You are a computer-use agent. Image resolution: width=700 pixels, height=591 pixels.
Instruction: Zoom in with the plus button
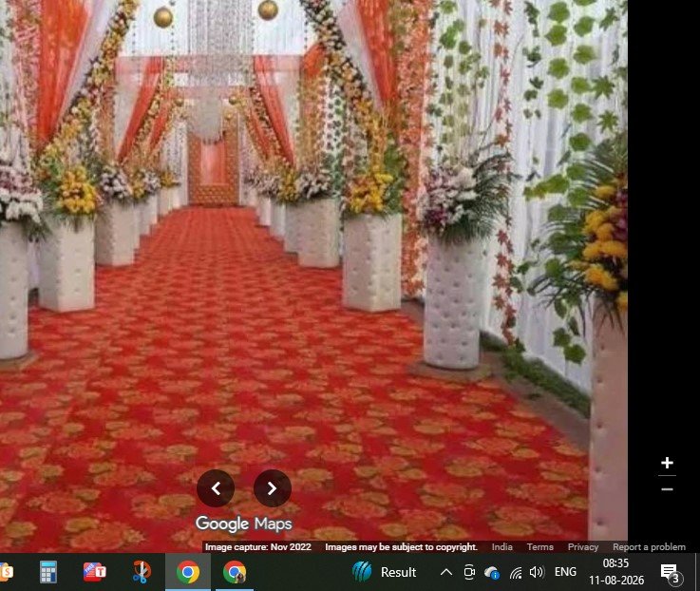click(x=667, y=463)
